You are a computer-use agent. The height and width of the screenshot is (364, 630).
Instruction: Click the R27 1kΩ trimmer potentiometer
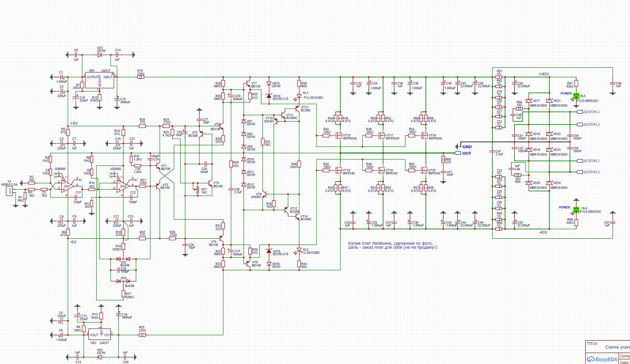click(x=198, y=190)
